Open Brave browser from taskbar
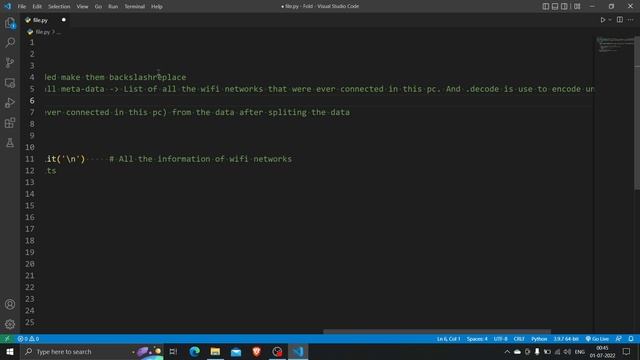Viewport: 640px width, 360px height. tap(256, 351)
